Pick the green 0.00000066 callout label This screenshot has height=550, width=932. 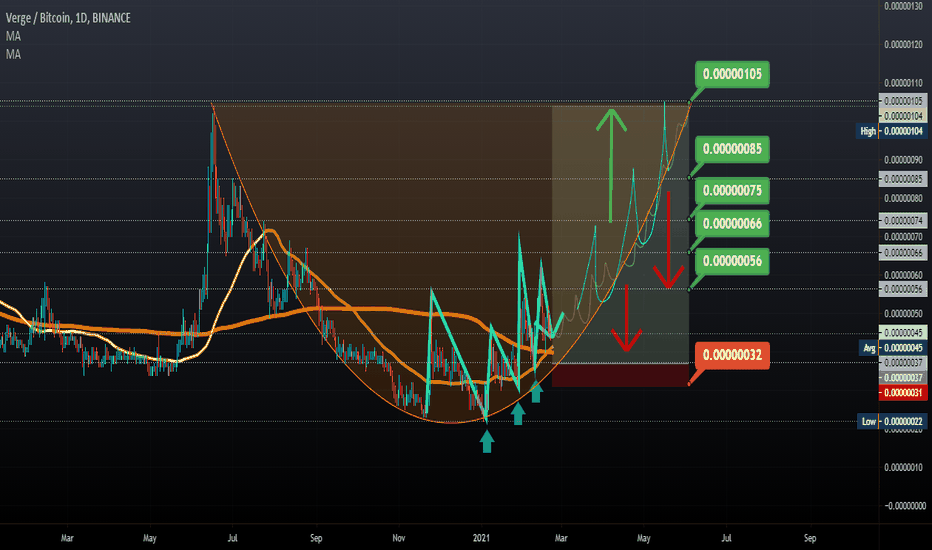point(732,224)
